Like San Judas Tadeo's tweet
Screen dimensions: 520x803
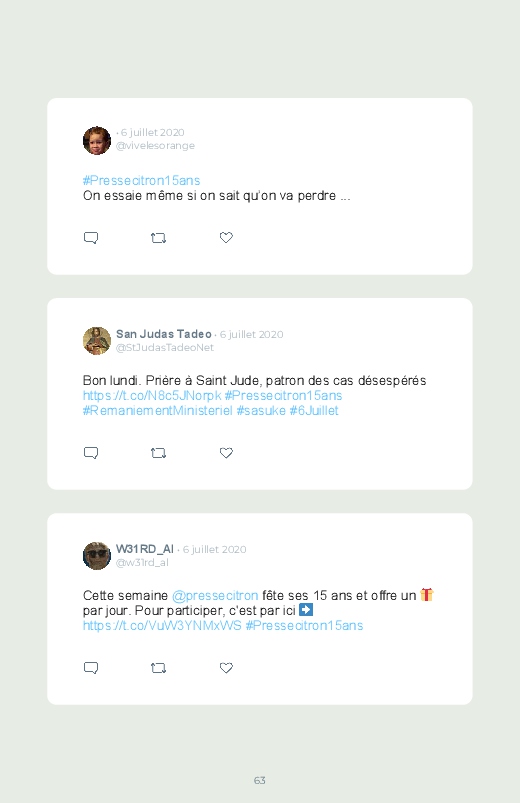pyautogui.click(x=226, y=452)
